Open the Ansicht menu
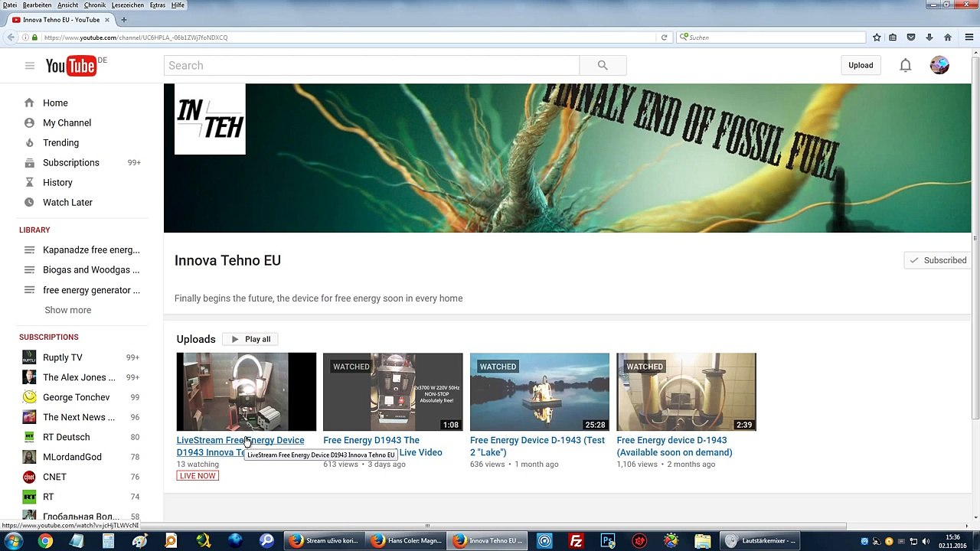The width and height of the screenshot is (980, 551). (67, 5)
